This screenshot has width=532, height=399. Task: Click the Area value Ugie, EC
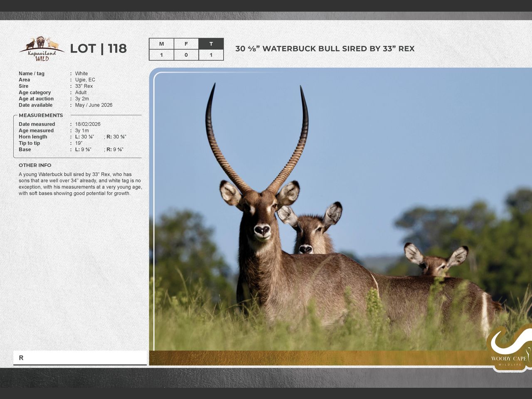85,80
